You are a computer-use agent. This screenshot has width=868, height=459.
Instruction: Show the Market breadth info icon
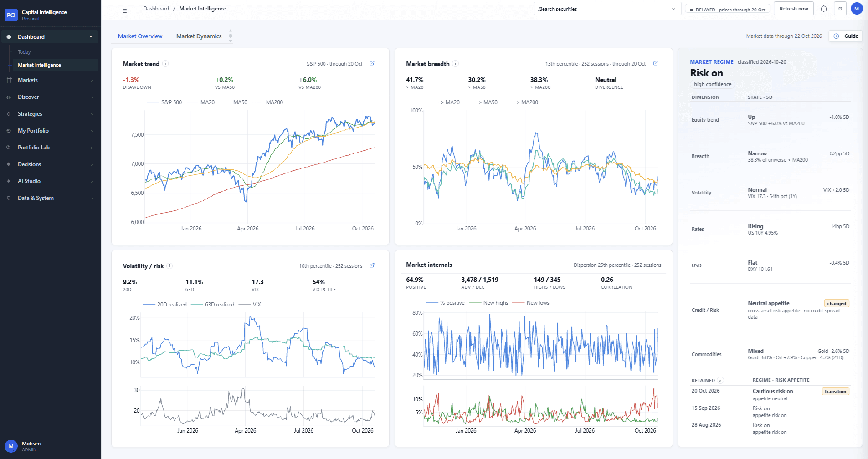(x=455, y=64)
